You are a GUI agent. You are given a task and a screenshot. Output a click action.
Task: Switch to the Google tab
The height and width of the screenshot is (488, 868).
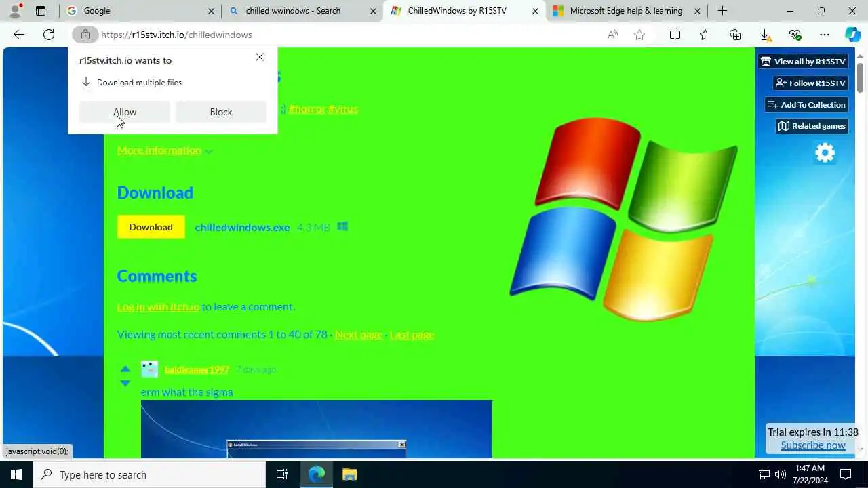click(140, 11)
